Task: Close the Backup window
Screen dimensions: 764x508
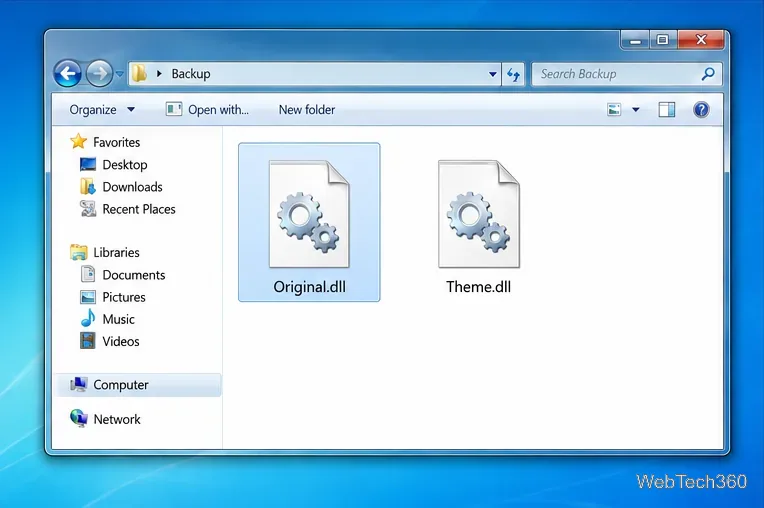Action: click(x=701, y=40)
